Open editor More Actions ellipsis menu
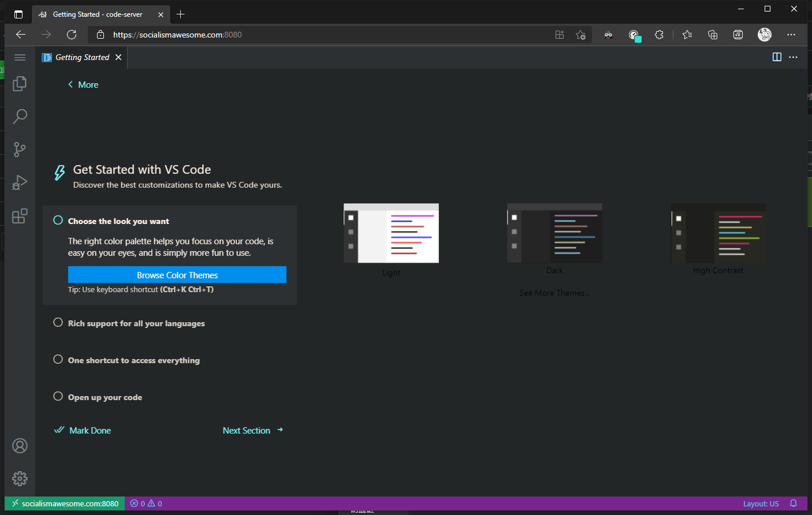The width and height of the screenshot is (812, 515). (x=793, y=57)
